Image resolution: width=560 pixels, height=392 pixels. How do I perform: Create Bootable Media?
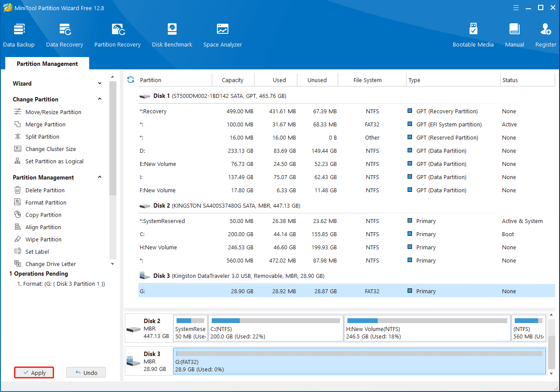coord(473,35)
